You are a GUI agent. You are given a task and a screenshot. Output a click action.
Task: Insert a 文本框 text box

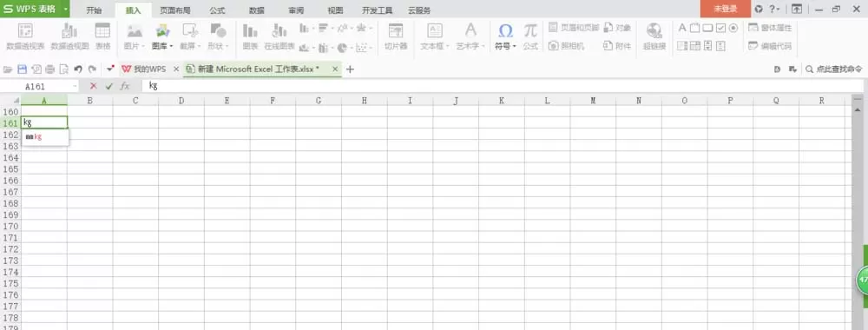(x=435, y=36)
